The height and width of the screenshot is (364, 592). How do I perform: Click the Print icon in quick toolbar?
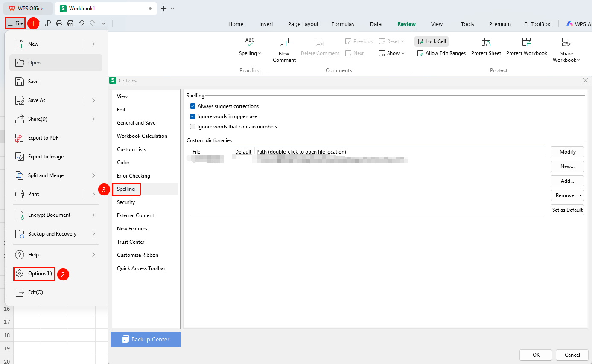coord(59,23)
